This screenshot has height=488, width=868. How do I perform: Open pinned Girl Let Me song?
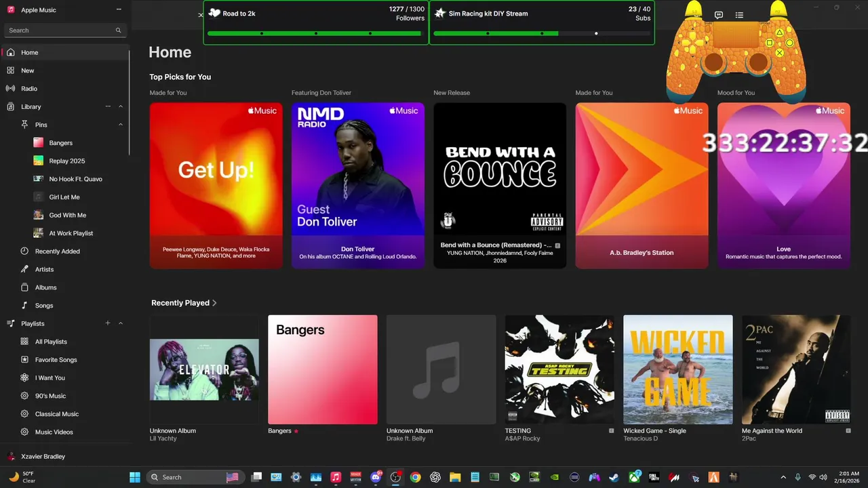[x=65, y=197]
